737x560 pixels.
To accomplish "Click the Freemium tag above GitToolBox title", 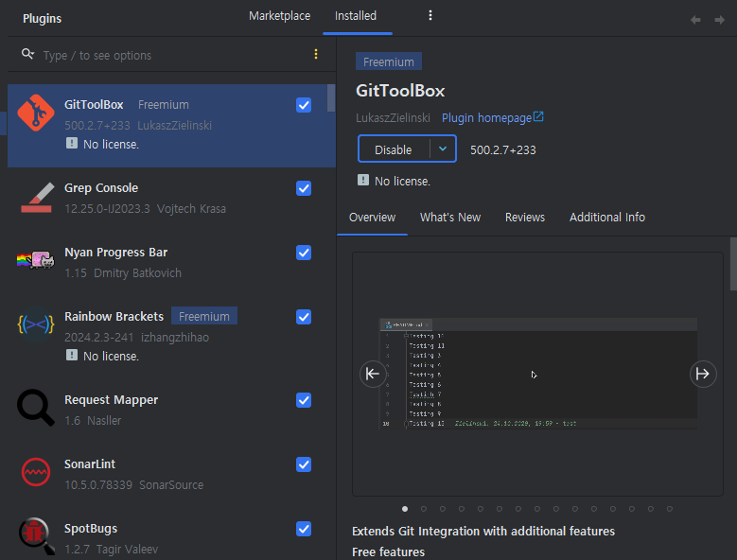I will (389, 61).
